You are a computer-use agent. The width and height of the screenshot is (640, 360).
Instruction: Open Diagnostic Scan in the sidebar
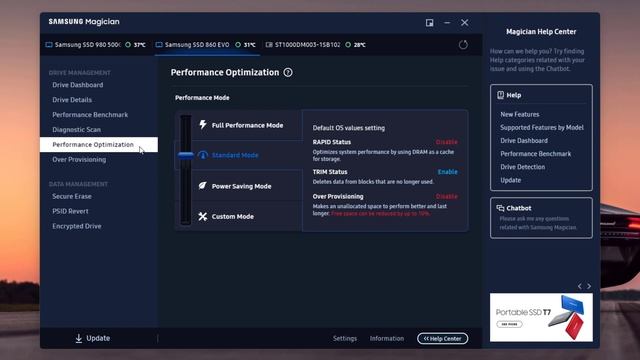click(x=76, y=130)
